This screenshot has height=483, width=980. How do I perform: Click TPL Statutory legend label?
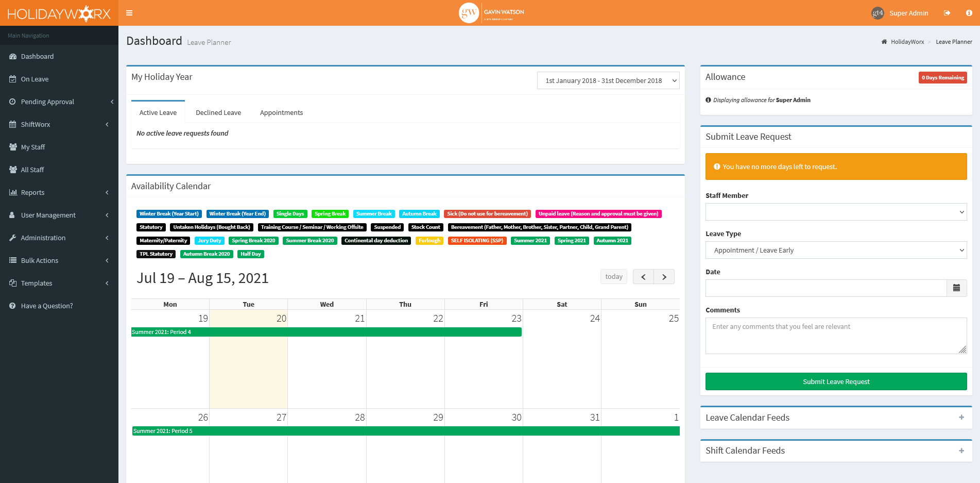pyautogui.click(x=156, y=254)
